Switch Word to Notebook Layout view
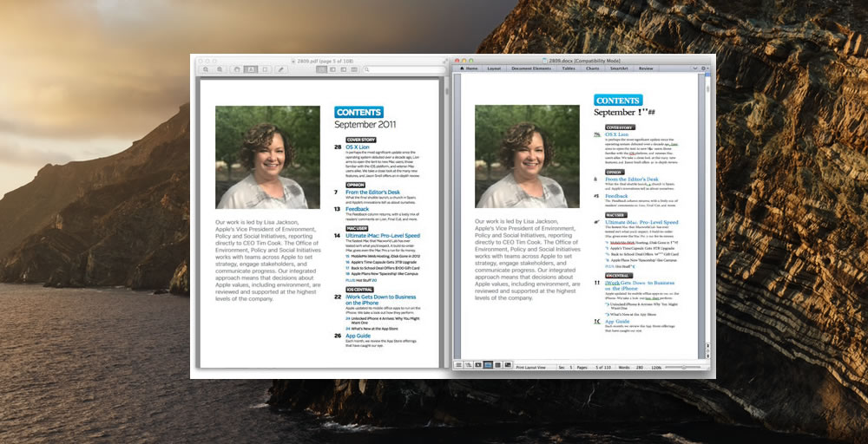868x444 pixels. [498, 365]
